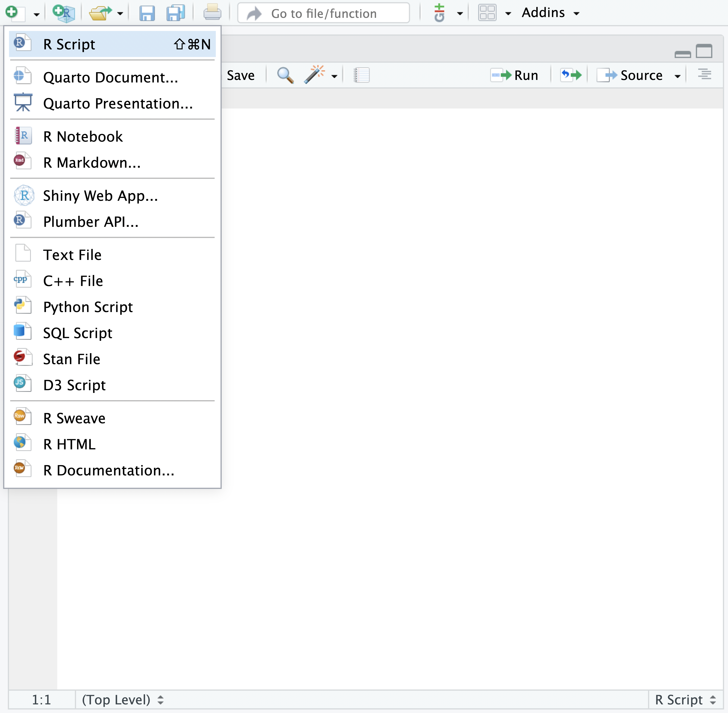Click the Save button in editor toolbar
Viewport: 728px width, 713px height.
[x=241, y=75]
